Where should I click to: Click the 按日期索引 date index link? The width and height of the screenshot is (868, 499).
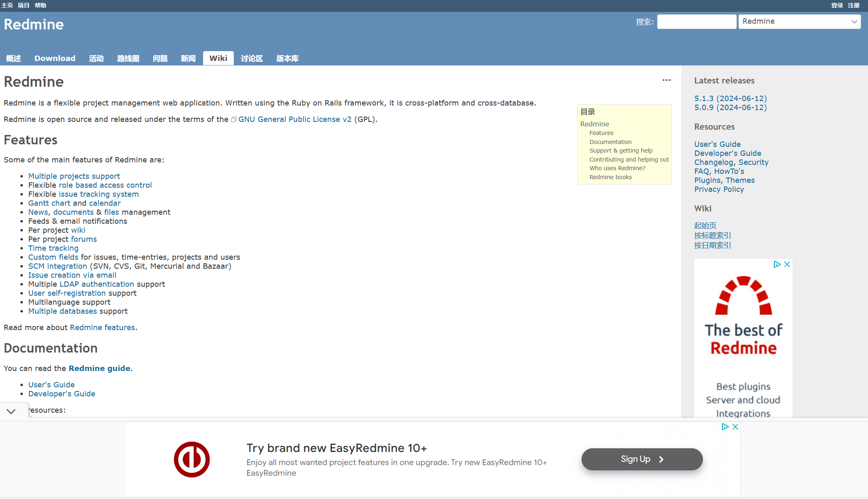pos(713,245)
